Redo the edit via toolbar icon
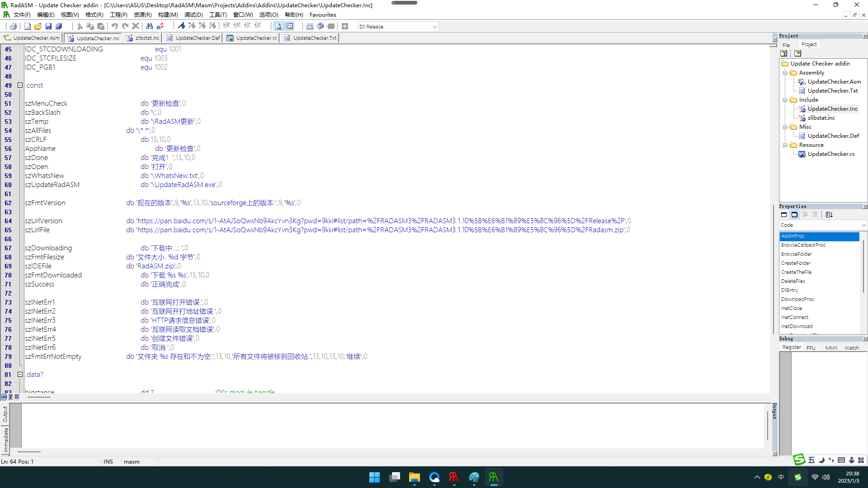 tap(125, 26)
